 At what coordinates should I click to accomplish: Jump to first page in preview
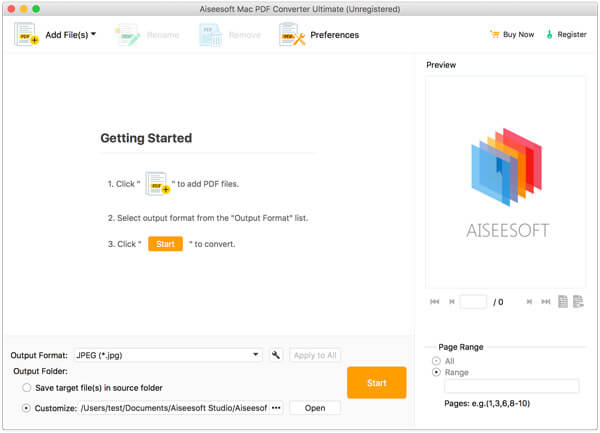(x=435, y=302)
